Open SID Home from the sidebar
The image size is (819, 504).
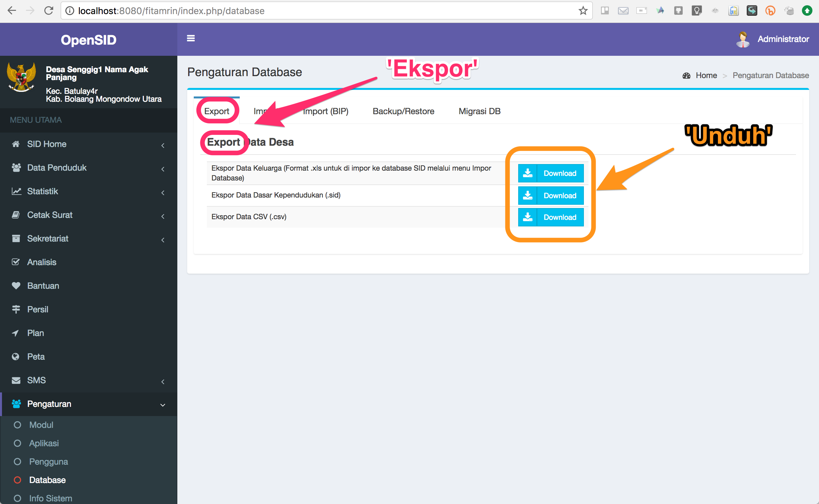[x=46, y=144]
